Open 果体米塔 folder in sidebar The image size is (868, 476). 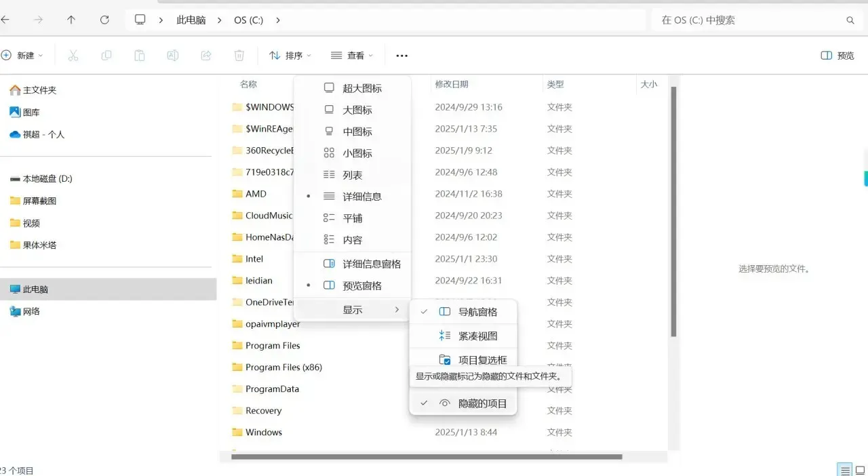tap(33, 245)
